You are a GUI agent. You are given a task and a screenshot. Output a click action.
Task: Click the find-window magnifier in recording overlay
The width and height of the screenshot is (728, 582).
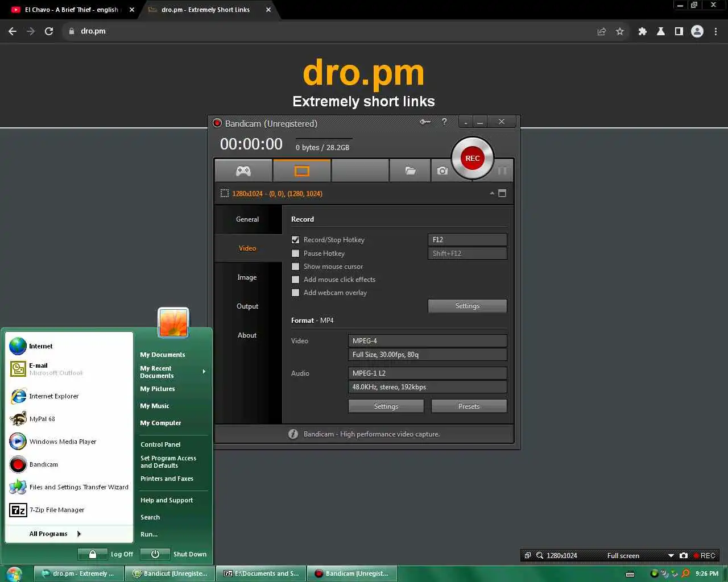click(x=540, y=555)
